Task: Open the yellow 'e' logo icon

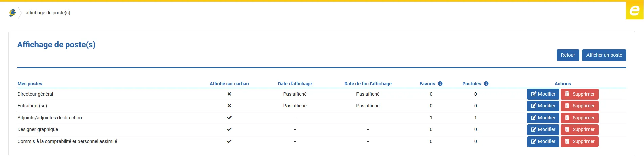Action: (x=635, y=11)
